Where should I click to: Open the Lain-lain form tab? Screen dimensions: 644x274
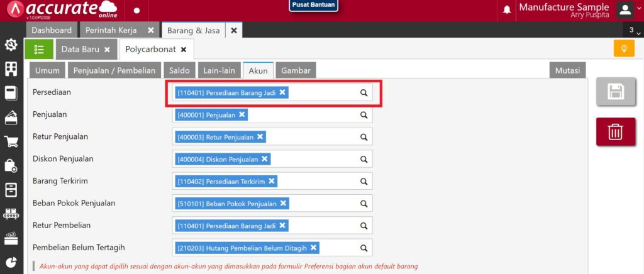click(219, 70)
